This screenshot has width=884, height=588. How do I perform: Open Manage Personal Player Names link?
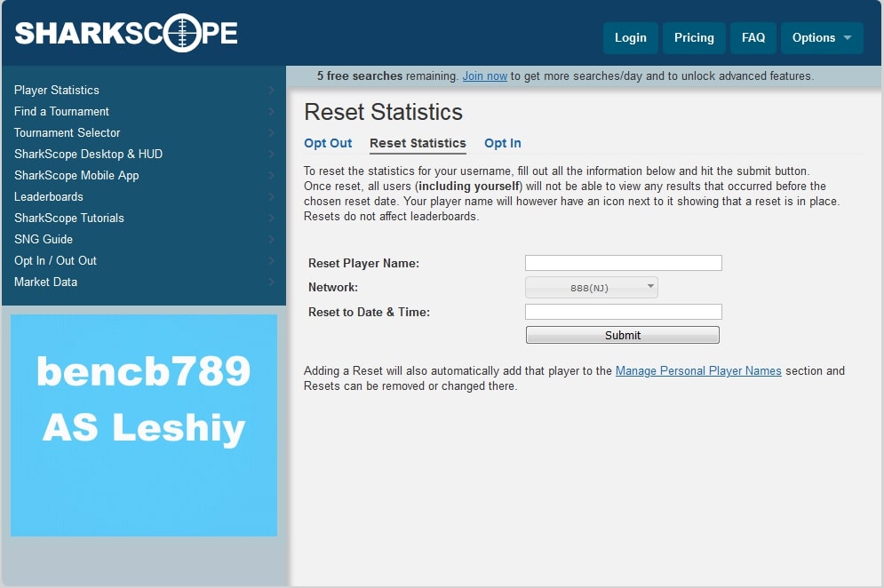pyautogui.click(x=698, y=371)
